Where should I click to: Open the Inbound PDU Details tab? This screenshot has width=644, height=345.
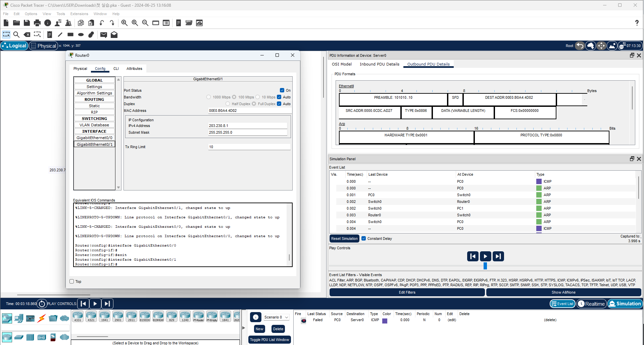[380, 64]
